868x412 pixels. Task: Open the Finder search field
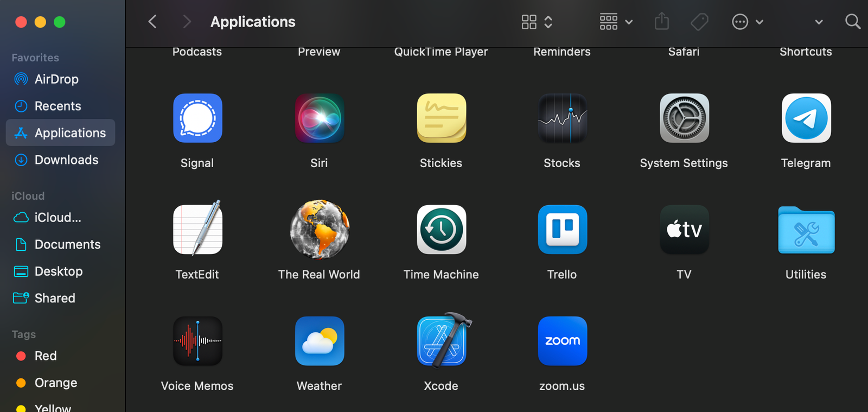click(x=852, y=22)
